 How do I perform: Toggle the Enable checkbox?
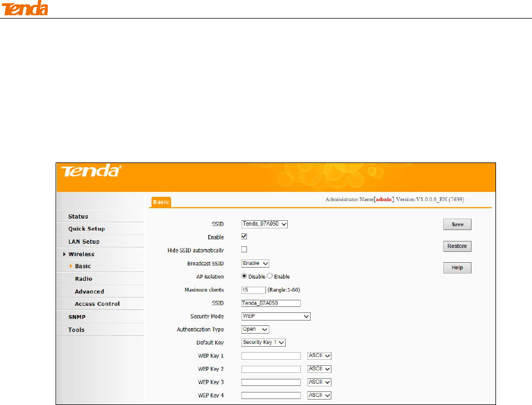coord(244,237)
